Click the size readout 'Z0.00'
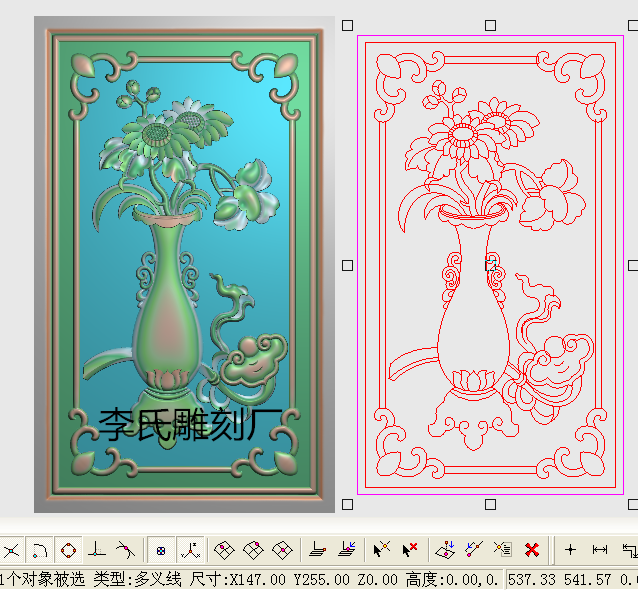This screenshot has width=638, height=590. (378, 579)
